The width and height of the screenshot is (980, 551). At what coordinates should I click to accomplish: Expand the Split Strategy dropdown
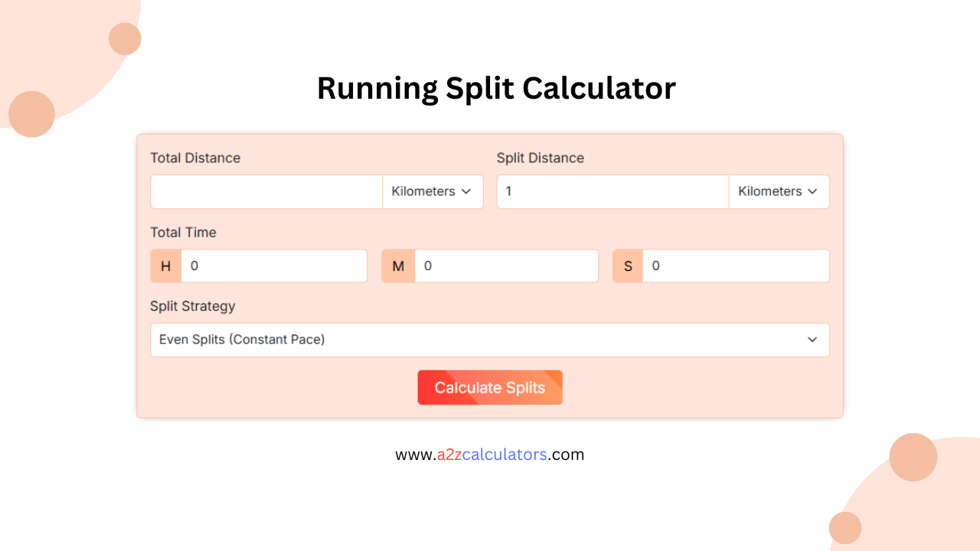coord(489,340)
